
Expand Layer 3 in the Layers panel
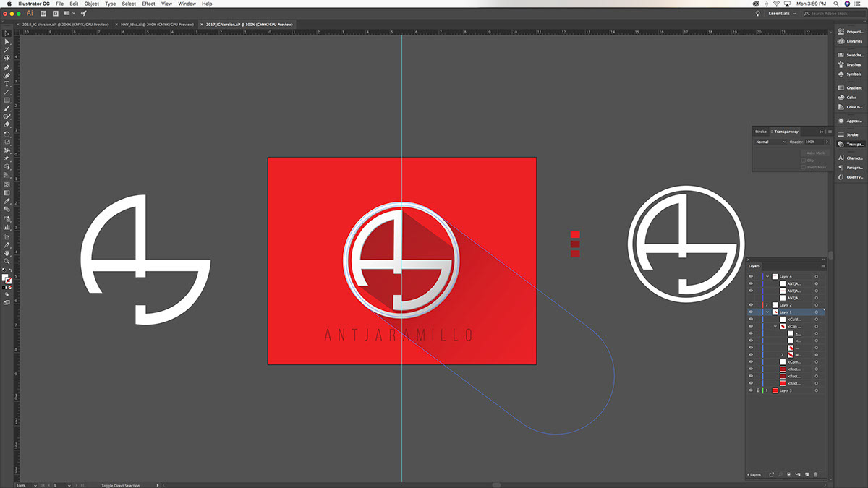pyautogui.click(x=767, y=390)
